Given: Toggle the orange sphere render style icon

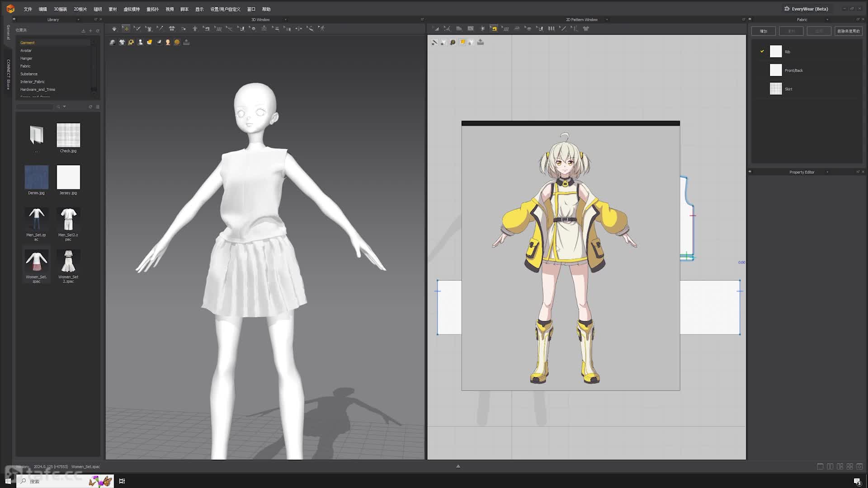Looking at the screenshot, I should pos(177,42).
